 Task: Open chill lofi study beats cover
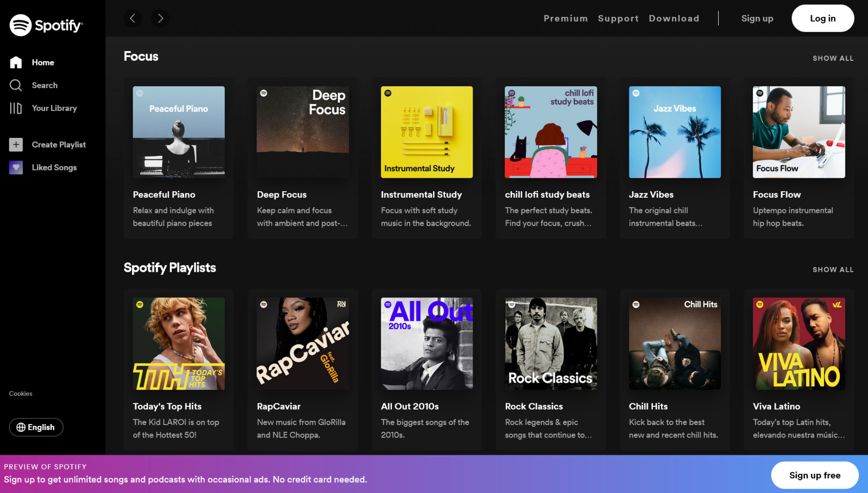(551, 132)
